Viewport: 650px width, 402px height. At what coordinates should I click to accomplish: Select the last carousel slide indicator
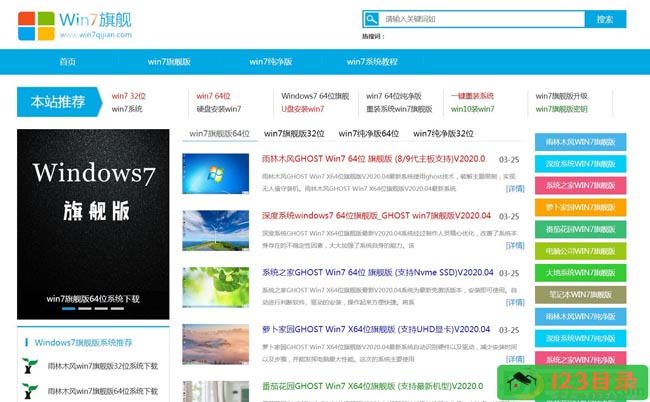click(117, 308)
